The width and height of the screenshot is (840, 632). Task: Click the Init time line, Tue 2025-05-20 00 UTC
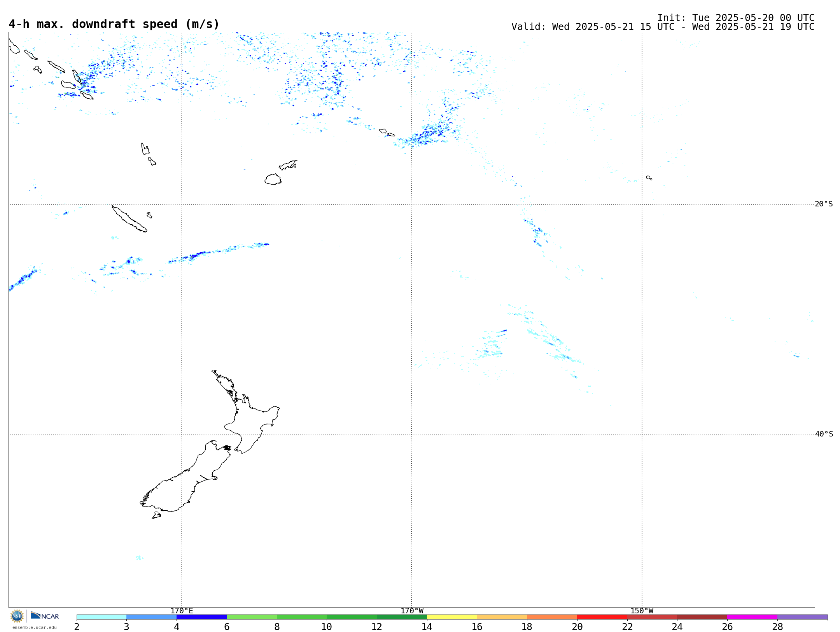pyautogui.click(x=736, y=18)
